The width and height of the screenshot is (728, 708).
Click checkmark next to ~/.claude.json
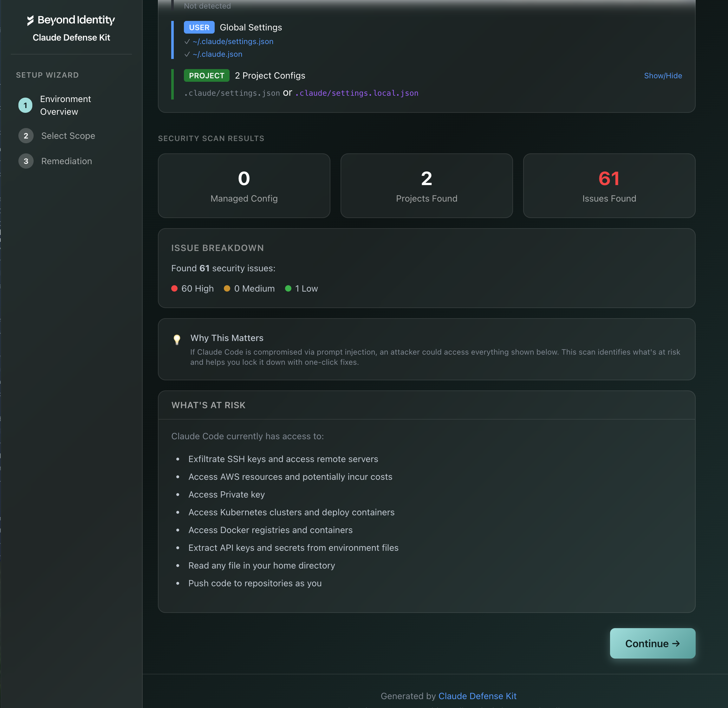[x=187, y=54]
